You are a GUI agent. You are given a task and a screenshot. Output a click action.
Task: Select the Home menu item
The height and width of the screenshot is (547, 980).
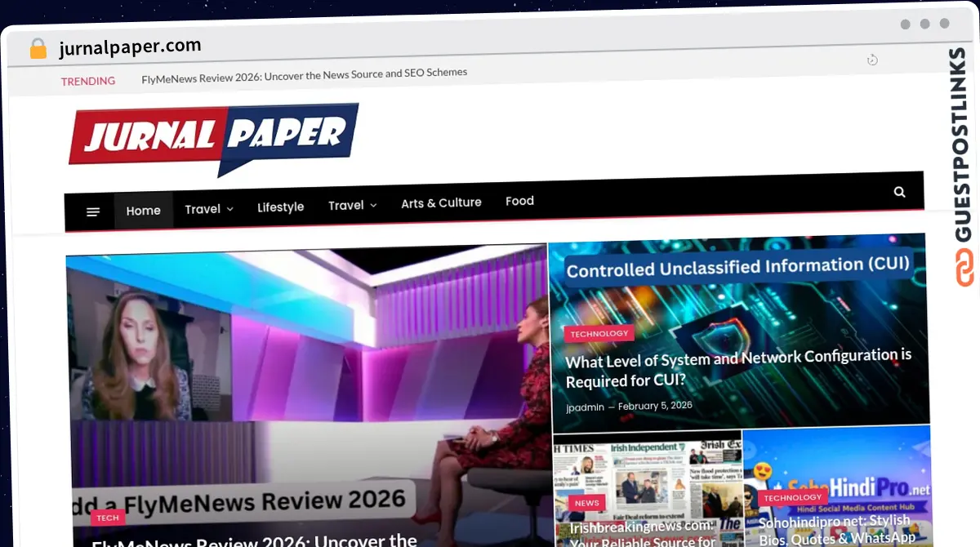click(143, 211)
